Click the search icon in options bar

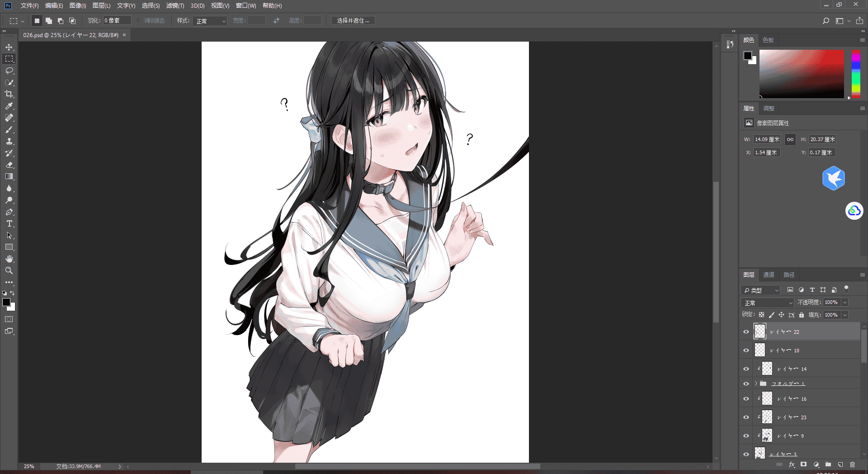(x=826, y=21)
